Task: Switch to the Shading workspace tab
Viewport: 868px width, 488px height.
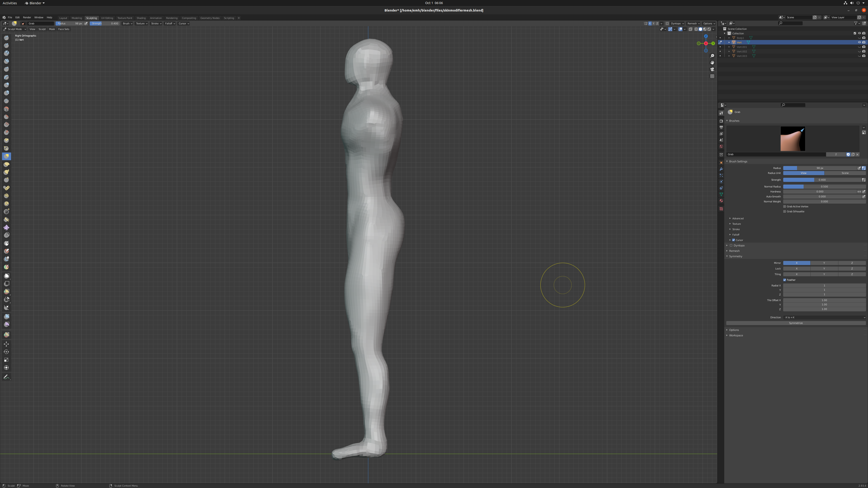Action: click(x=141, y=18)
